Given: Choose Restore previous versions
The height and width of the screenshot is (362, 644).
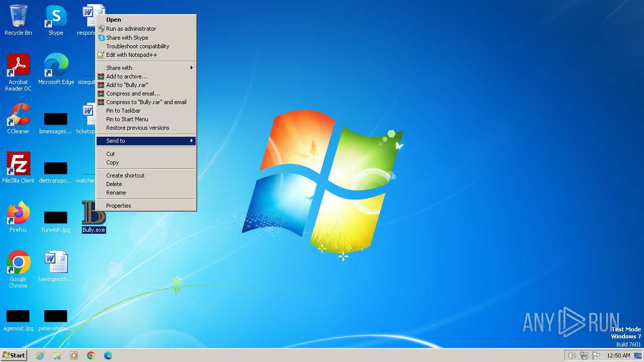Looking at the screenshot, I should pyautogui.click(x=146, y=128).
